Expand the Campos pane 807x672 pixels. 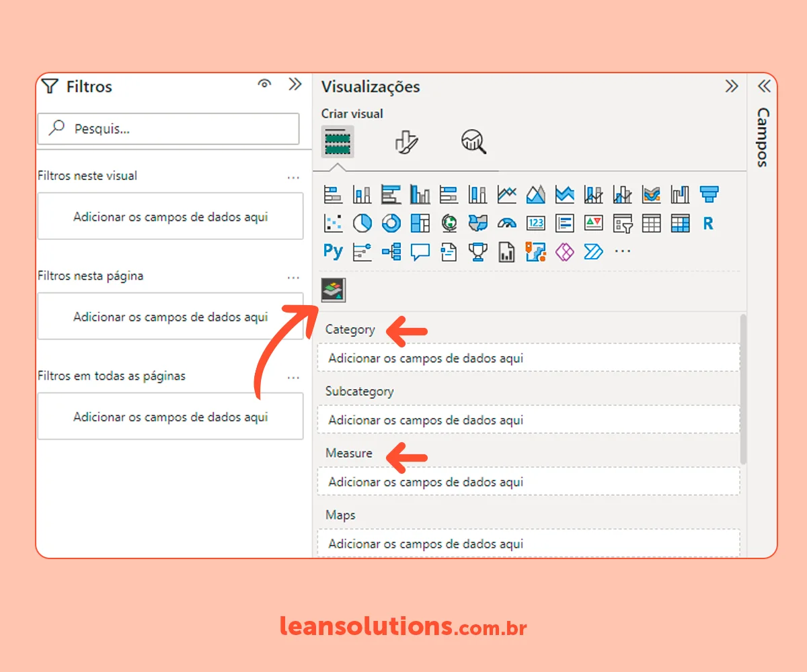pyautogui.click(x=763, y=86)
